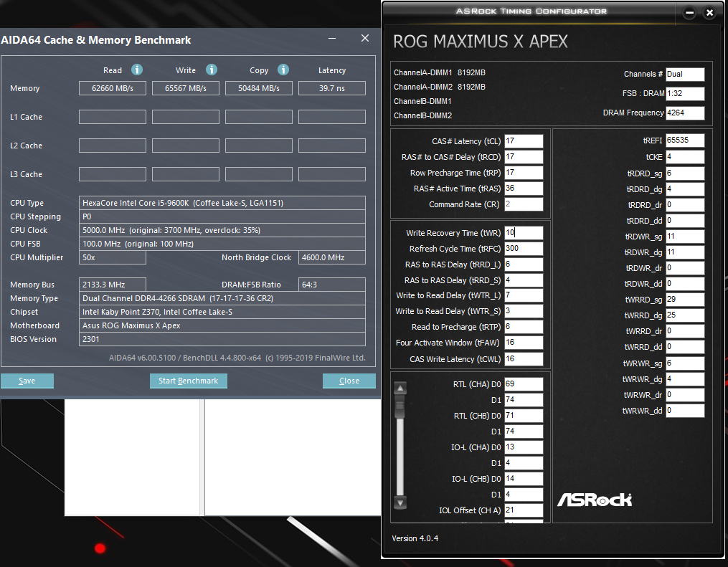Viewport: 728px width, 567px height.
Task: Click the tCKE input field
Action: (685, 157)
